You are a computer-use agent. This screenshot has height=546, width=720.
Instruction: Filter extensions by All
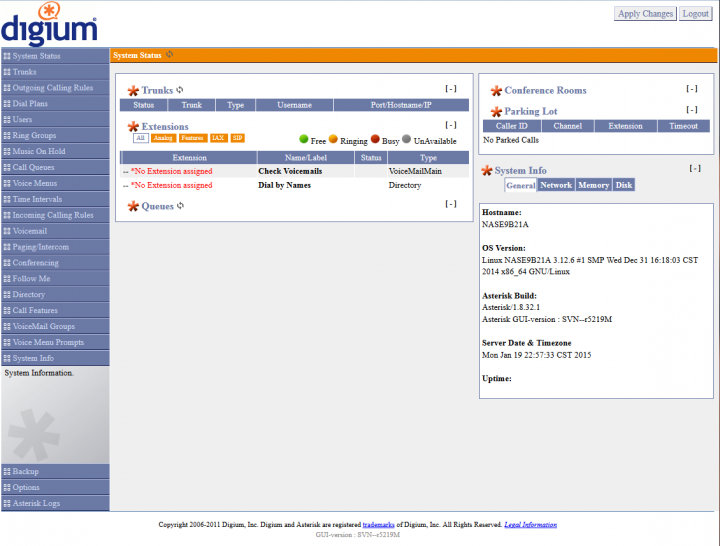point(141,138)
